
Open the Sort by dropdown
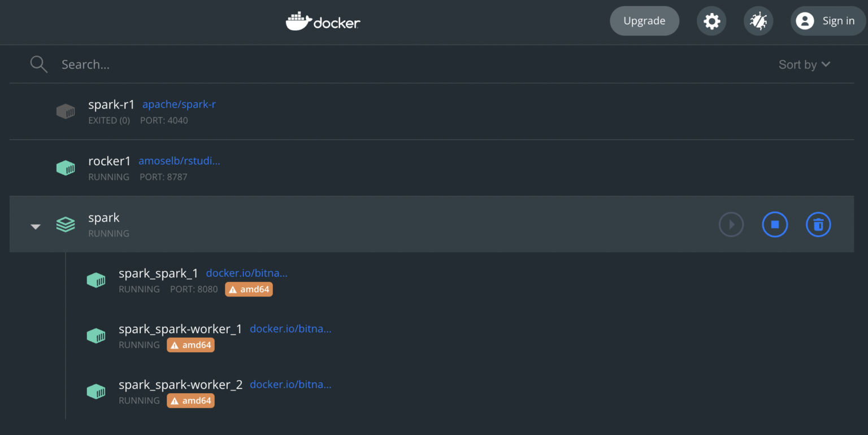[x=804, y=64]
